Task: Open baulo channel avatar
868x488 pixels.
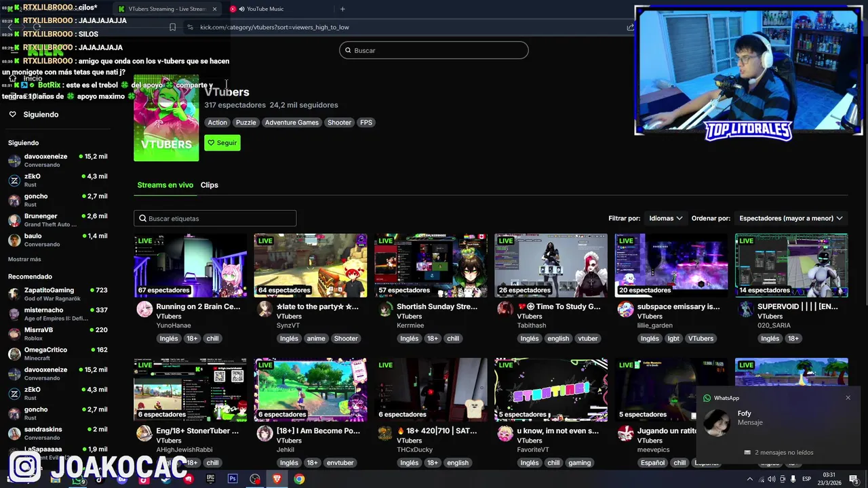Action: pos(14,240)
